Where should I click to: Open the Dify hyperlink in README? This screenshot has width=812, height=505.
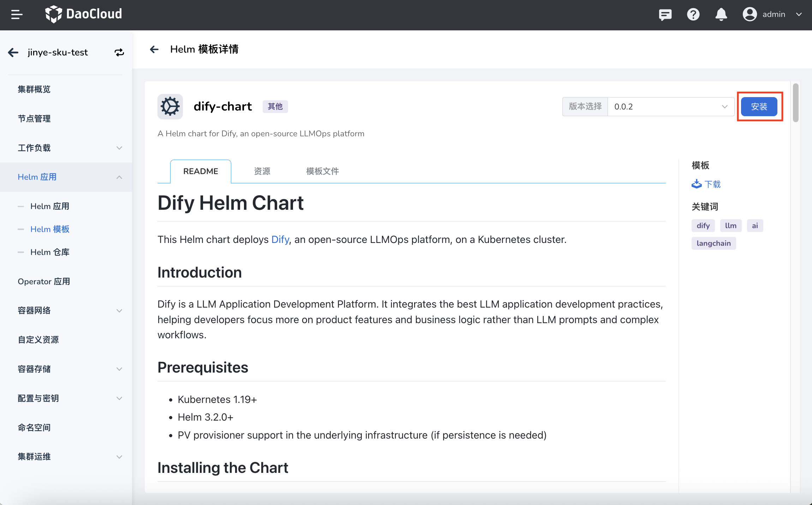(280, 239)
